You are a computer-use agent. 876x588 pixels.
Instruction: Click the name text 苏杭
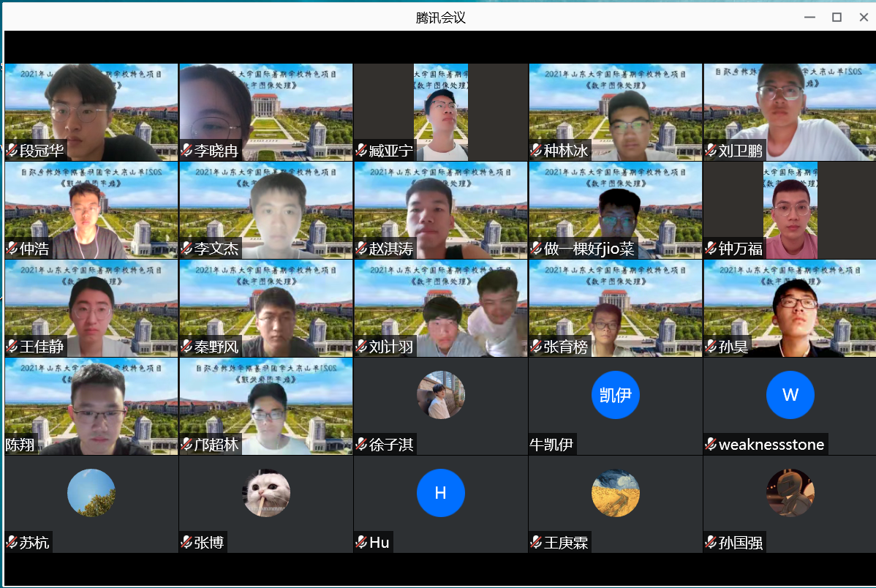[x=34, y=543]
